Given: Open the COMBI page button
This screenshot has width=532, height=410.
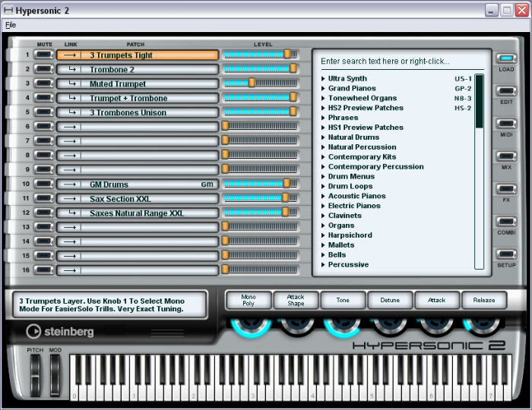Looking at the screenshot, I should tap(506, 222).
